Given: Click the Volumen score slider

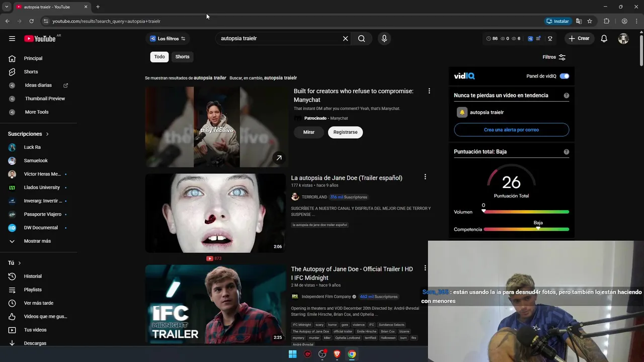Looking at the screenshot, I should [x=526, y=212].
